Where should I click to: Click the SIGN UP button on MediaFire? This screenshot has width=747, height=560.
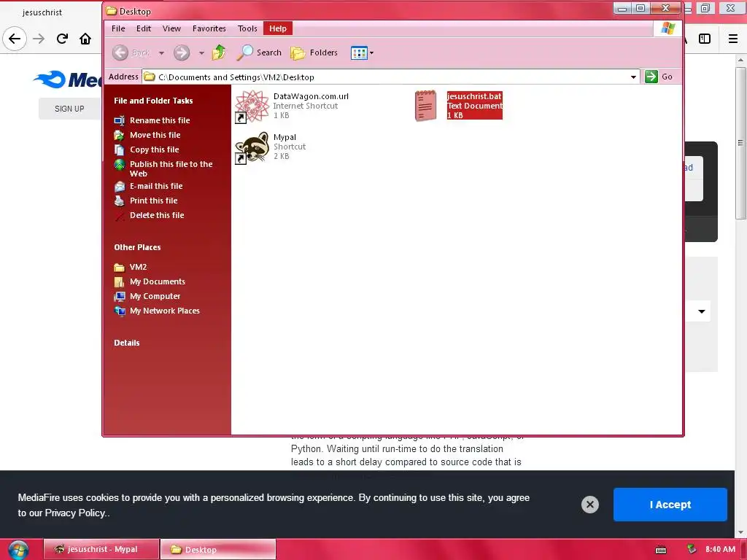coord(69,109)
